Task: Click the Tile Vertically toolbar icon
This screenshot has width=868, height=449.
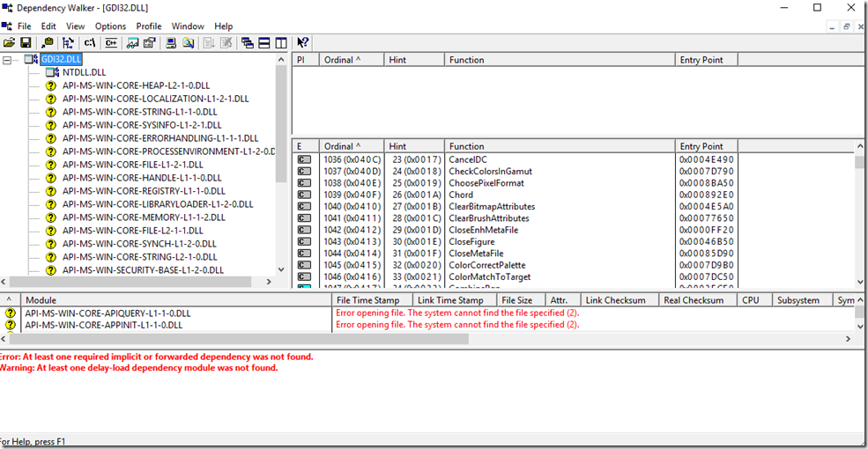Action: tap(280, 42)
